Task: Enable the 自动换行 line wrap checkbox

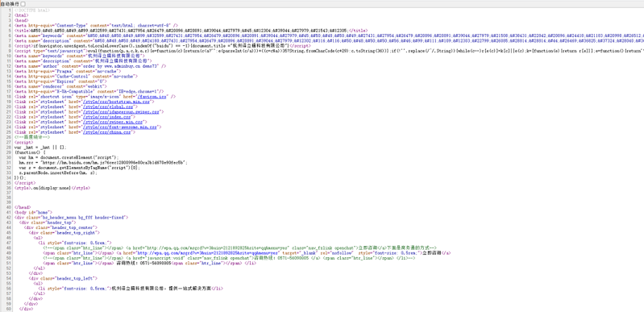Action: [23, 4]
